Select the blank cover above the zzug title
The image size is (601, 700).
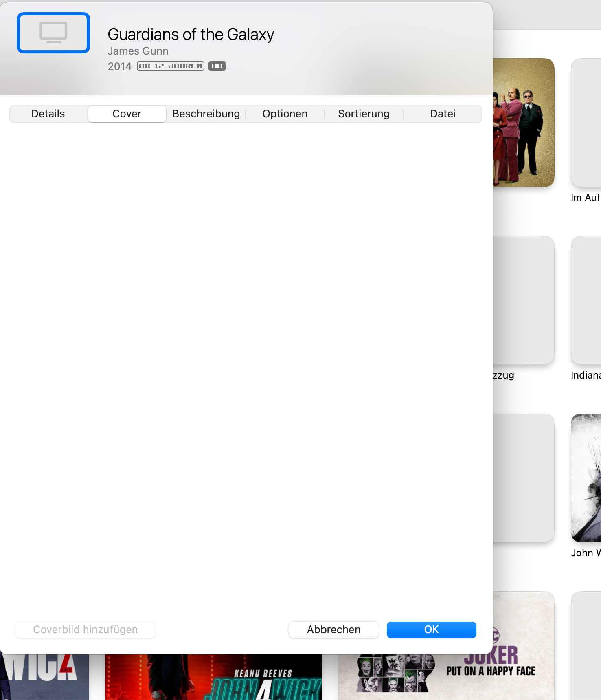(x=524, y=300)
